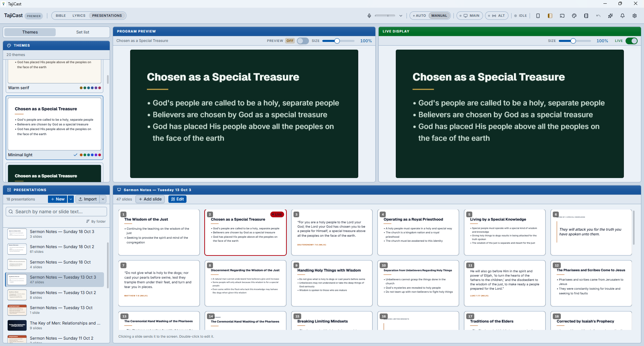Click the microphone volume slider
The width and height of the screenshot is (644, 346).
385,16
